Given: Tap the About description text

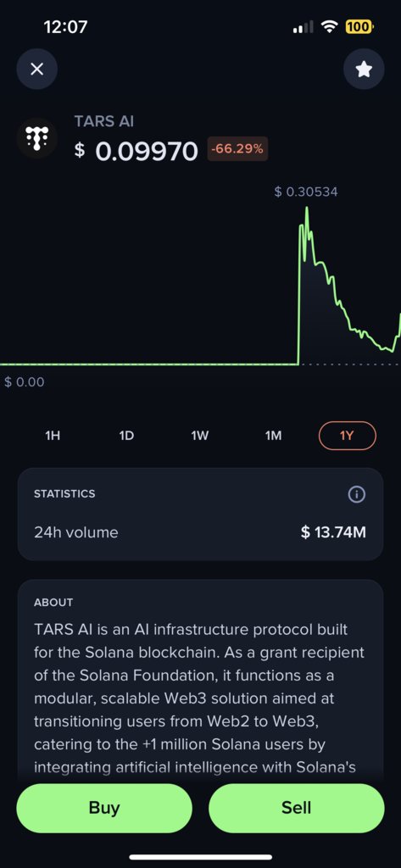Looking at the screenshot, I should [199, 698].
